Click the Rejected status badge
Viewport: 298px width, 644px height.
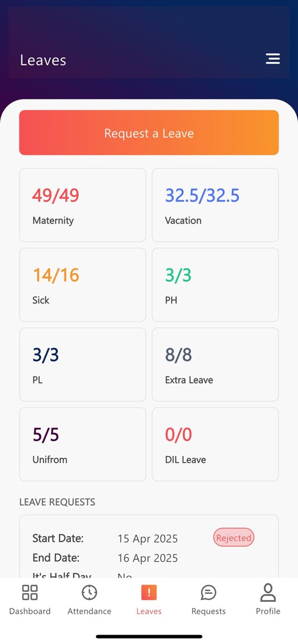click(234, 538)
